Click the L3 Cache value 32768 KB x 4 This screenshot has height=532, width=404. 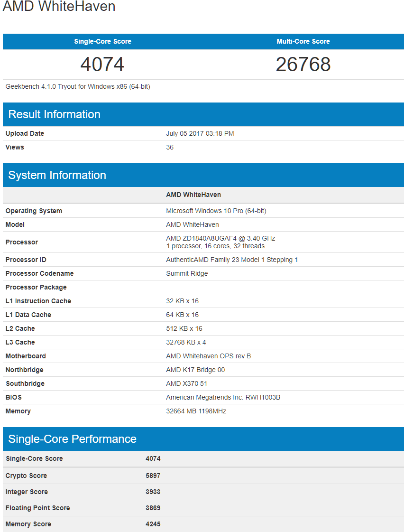[186, 342]
